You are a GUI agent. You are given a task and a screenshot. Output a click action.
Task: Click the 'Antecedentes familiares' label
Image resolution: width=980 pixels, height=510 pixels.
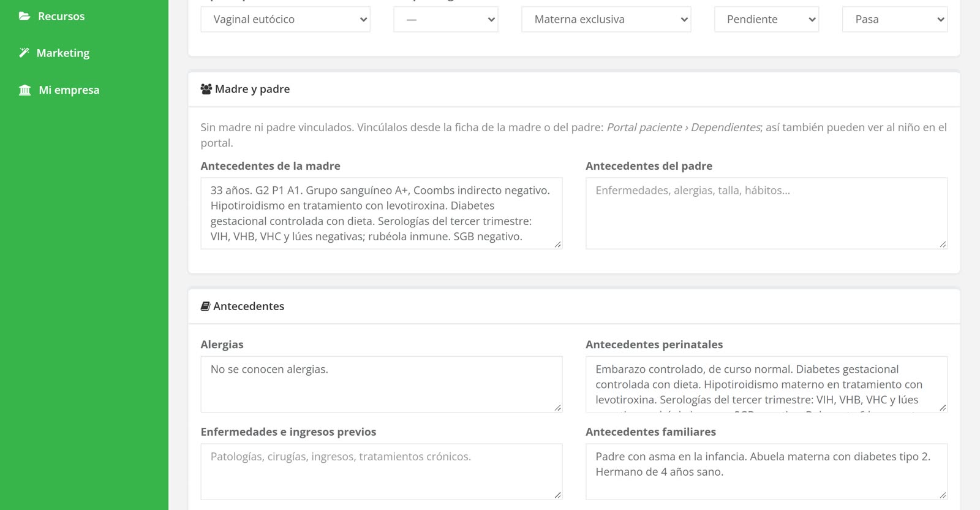coord(650,432)
